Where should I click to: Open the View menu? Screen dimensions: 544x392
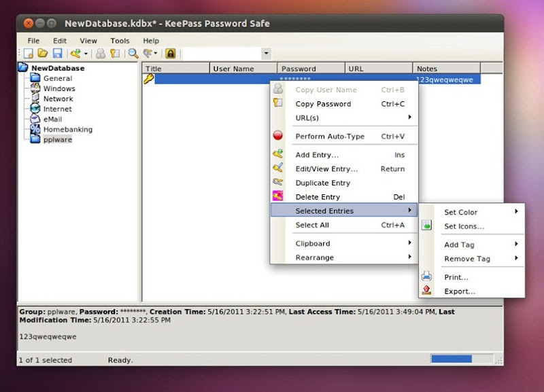click(88, 41)
